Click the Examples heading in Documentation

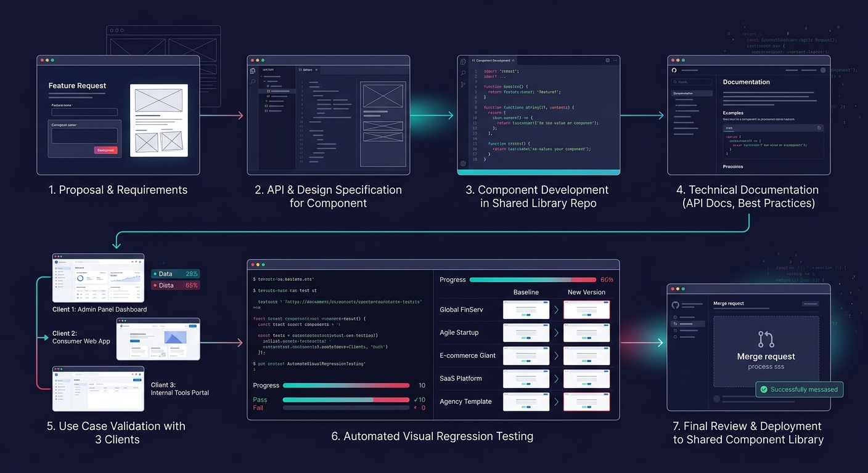pos(733,113)
